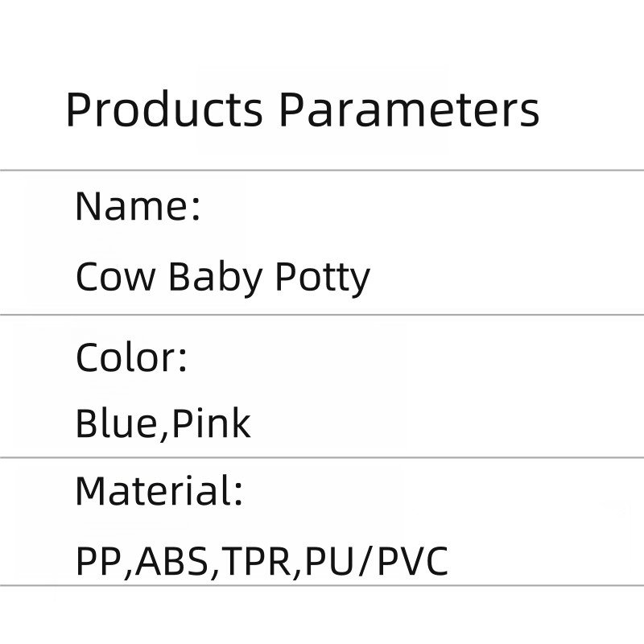Click the divider line below the heading

tap(322, 171)
